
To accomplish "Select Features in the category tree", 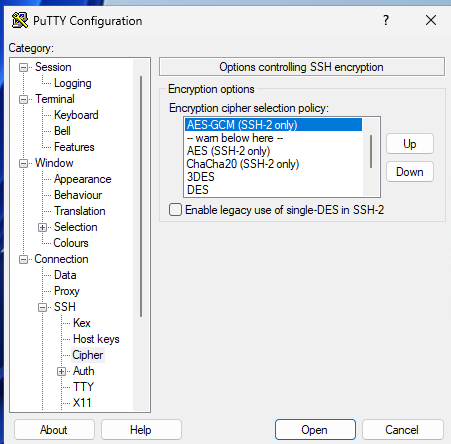I will tap(74, 147).
